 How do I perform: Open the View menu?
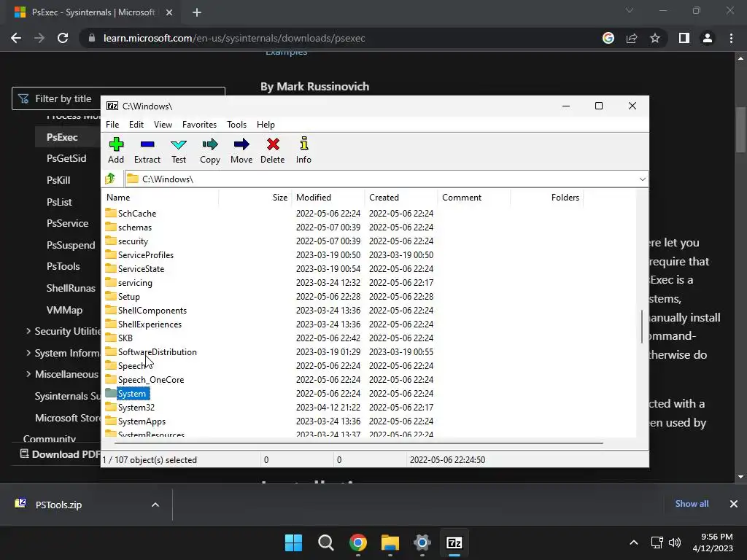(x=163, y=124)
